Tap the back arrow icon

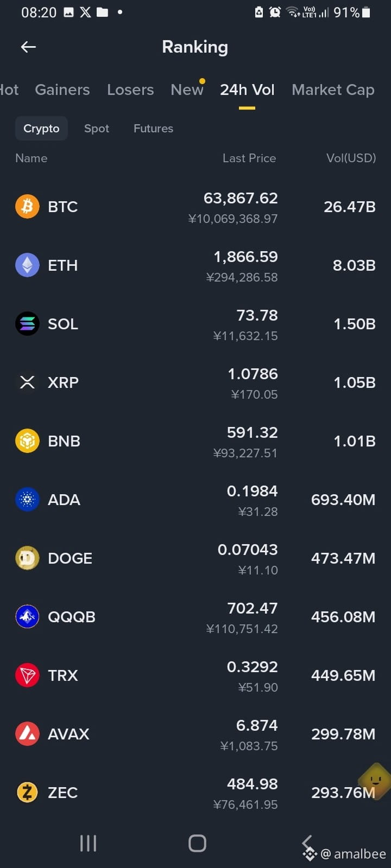pyautogui.click(x=28, y=47)
